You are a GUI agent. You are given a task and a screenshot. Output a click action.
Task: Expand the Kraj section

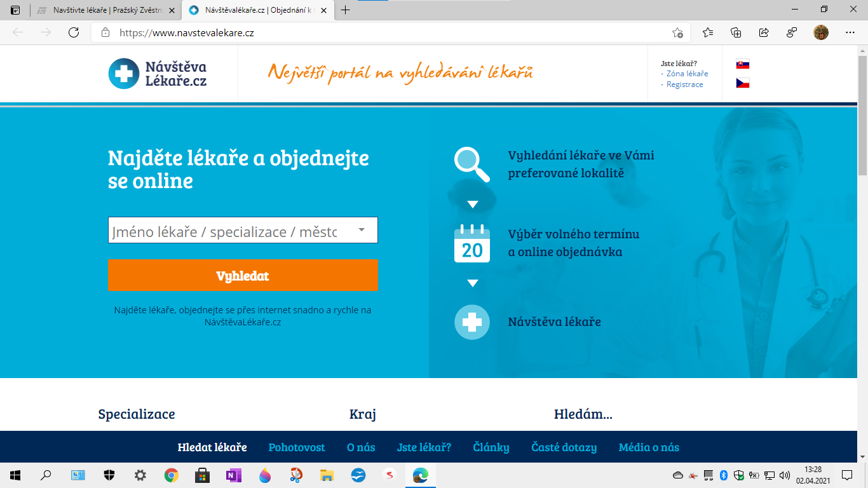click(362, 414)
